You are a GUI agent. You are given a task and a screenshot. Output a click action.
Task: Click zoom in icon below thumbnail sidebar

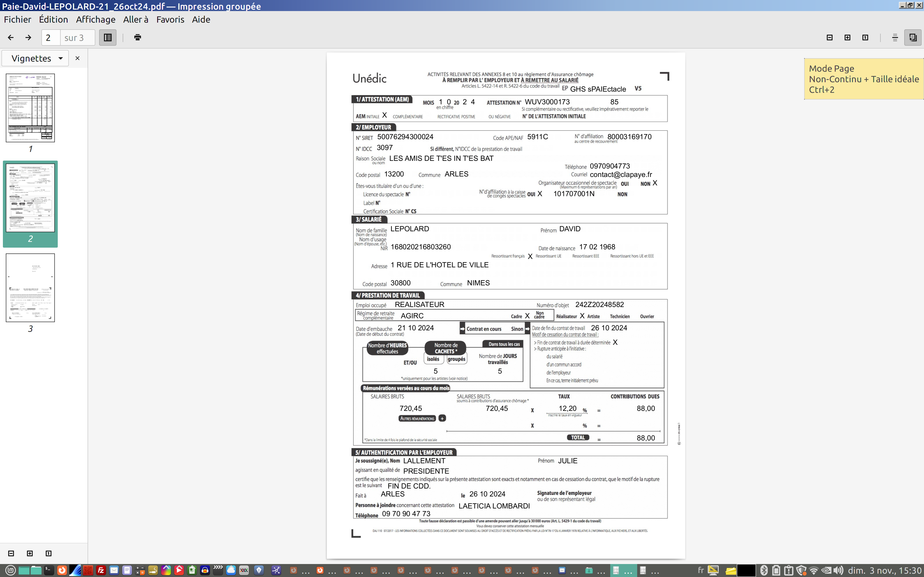(x=30, y=553)
